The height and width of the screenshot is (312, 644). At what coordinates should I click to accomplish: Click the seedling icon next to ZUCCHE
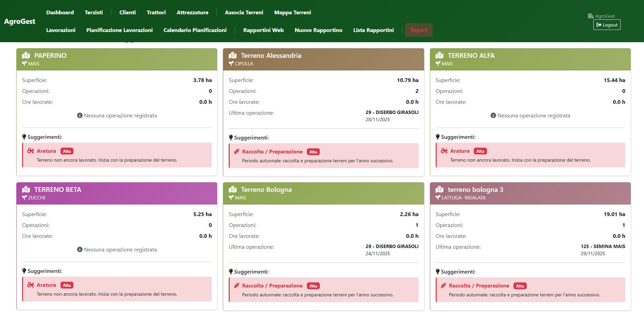click(x=24, y=198)
